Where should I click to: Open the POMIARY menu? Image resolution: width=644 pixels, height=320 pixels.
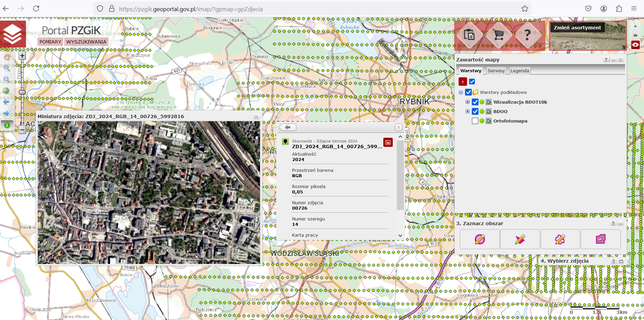tap(50, 42)
